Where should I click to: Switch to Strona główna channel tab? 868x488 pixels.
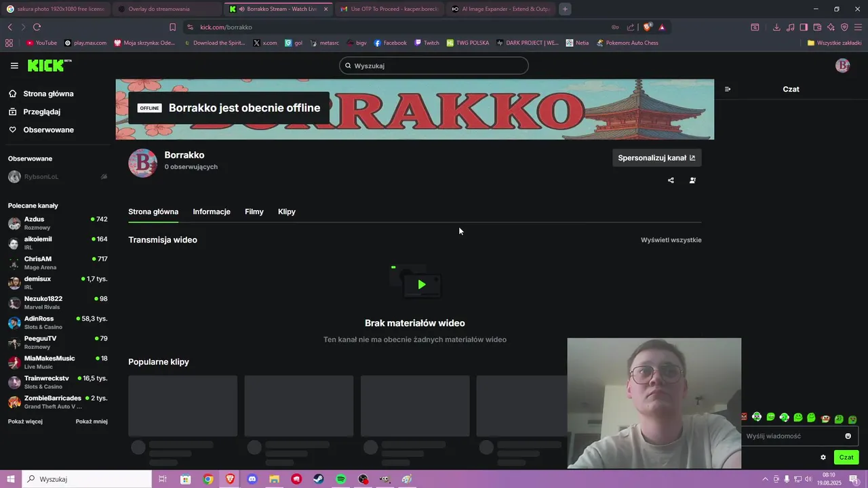(153, 211)
